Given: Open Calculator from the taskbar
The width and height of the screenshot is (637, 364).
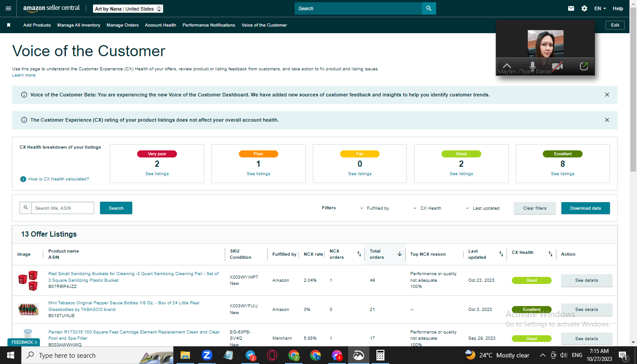Looking at the screenshot, I should point(380,355).
